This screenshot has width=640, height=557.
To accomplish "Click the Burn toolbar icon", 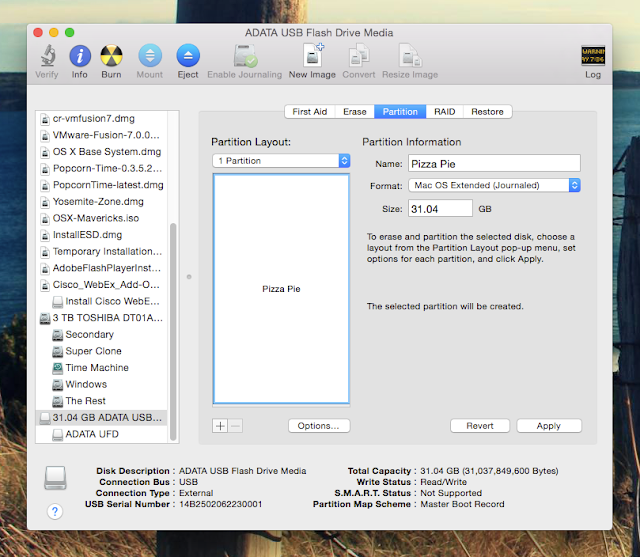I will (111, 56).
